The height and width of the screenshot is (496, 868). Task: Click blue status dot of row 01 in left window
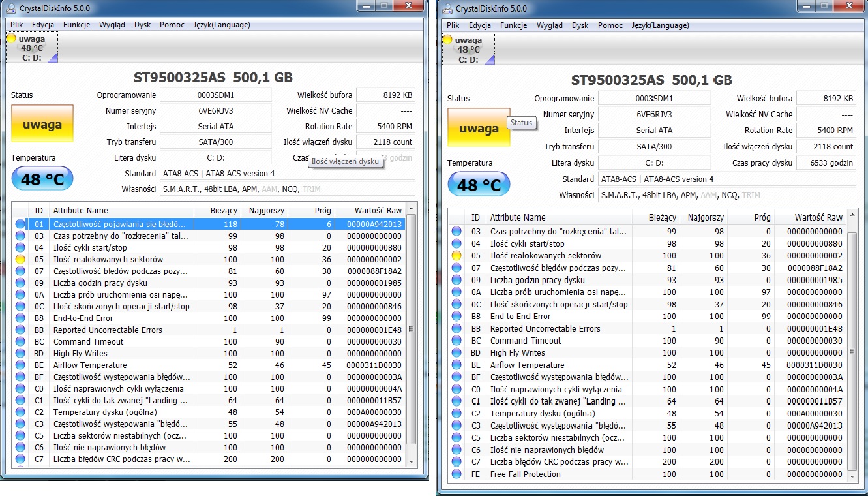pyautogui.click(x=20, y=224)
